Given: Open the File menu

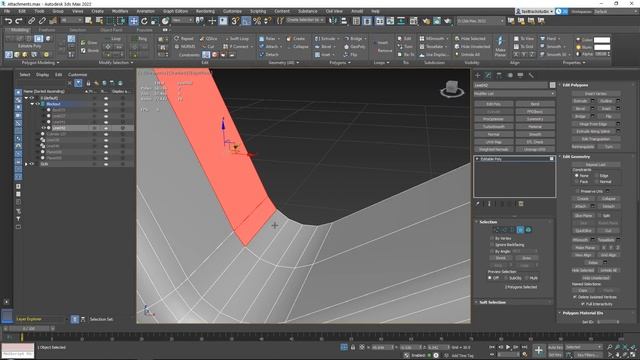Looking at the screenshot, I should tap(7, 11).
